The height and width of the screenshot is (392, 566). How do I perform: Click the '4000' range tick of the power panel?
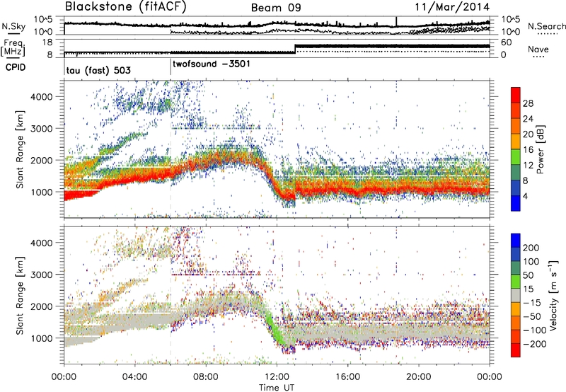click(x=41, y=97)
